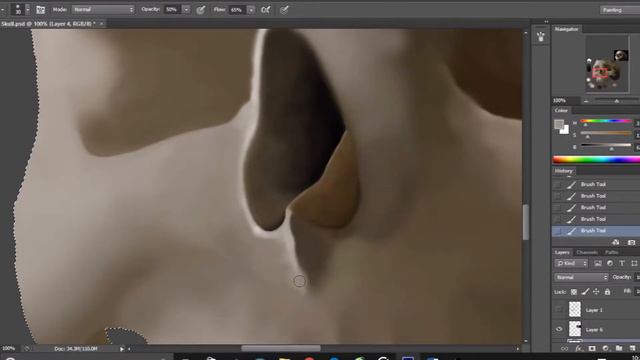Click the Navigator preview thumbnail
640x360 pixels.
click(x=607, y=63)
